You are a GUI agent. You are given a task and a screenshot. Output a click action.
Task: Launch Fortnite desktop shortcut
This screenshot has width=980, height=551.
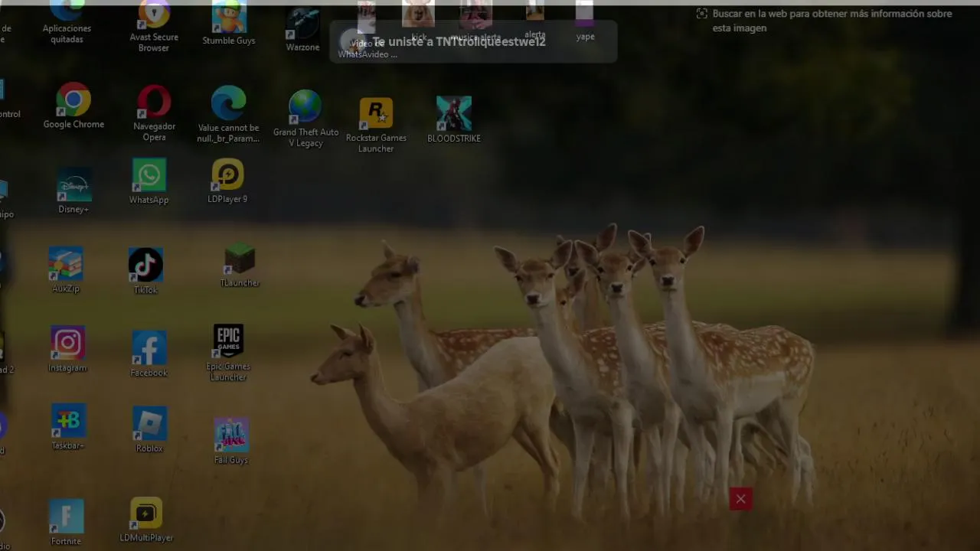(66, 523)
